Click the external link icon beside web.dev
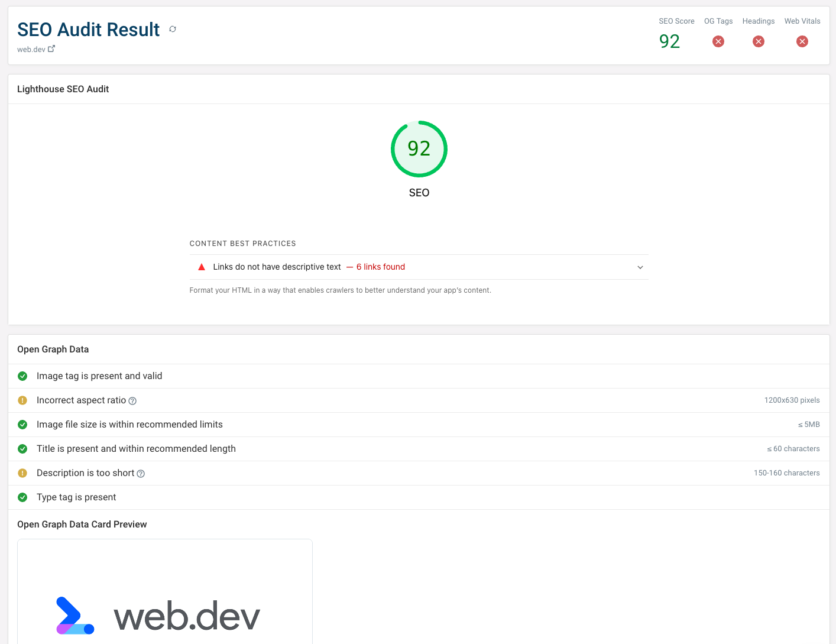The height and width of the screenshot is (644, 836). [51, 48]
